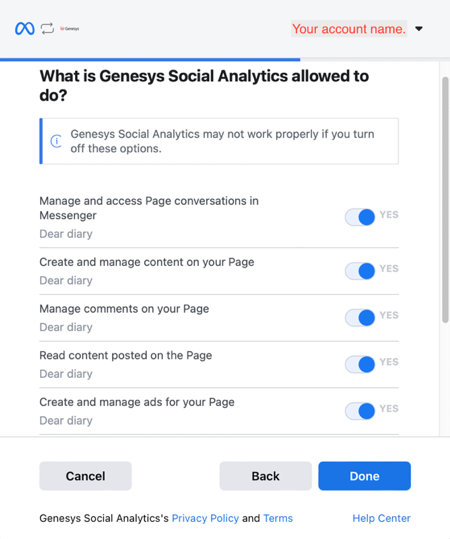Image resolution: width=450 pixels, height=539 pixels.
Task: Open the Privacy Policy link
Action: pyautogui.click(x=205, y=518)
